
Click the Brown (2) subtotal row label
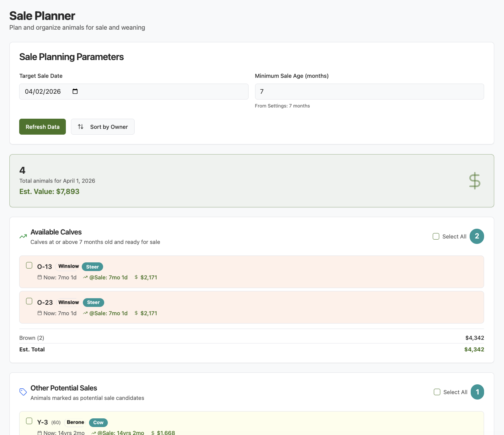(x=31, y=338)
